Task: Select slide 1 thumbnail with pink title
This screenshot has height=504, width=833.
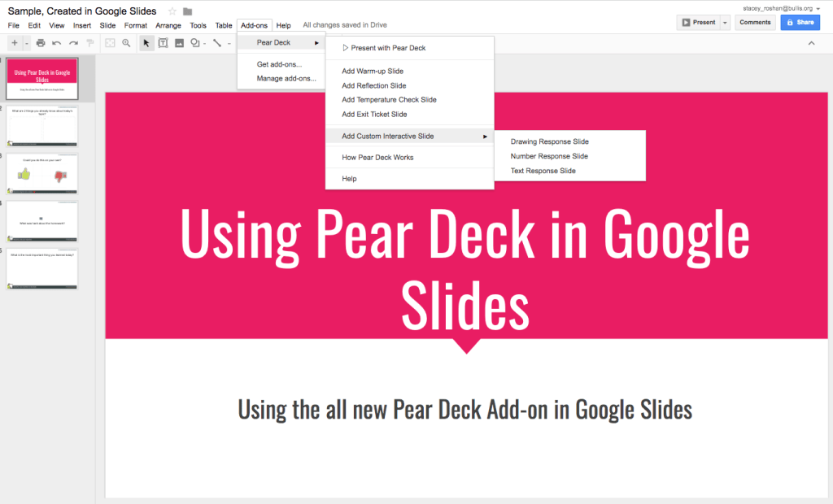Action: (x=42, y=79)
